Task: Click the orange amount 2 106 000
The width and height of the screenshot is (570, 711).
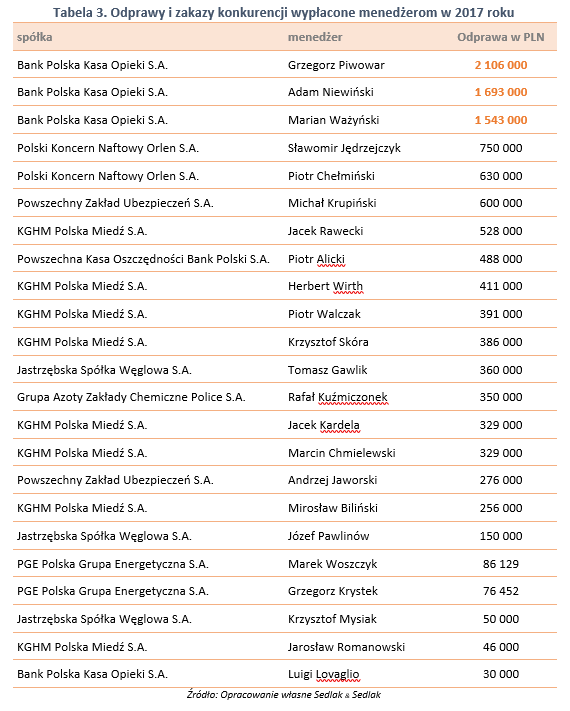Action: pyautogui.click(x=501, y=65)
